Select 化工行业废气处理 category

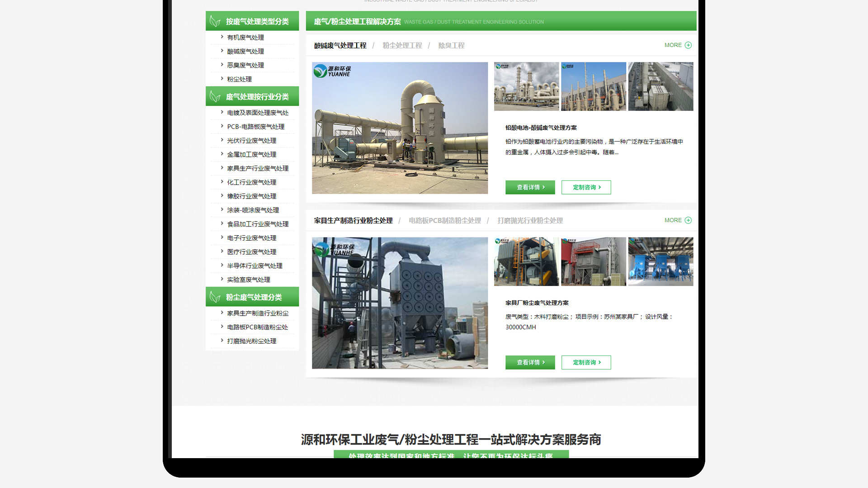pos(251,182)
